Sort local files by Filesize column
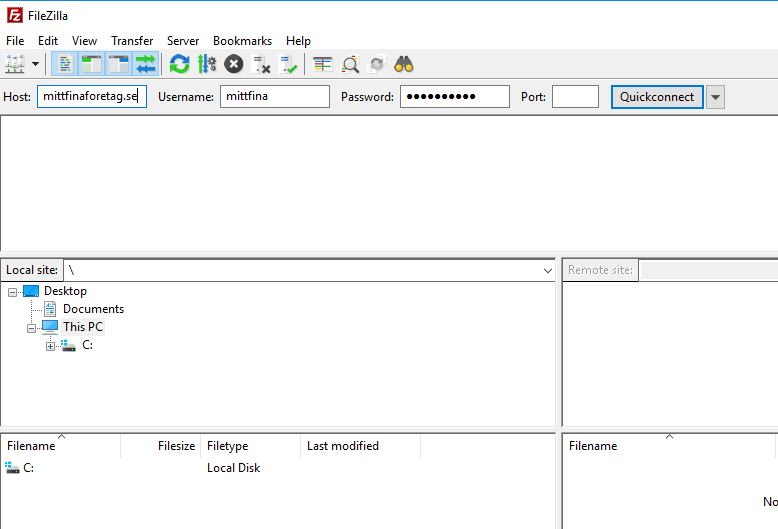This screenshot has width=778, height=529. [160, 446]
